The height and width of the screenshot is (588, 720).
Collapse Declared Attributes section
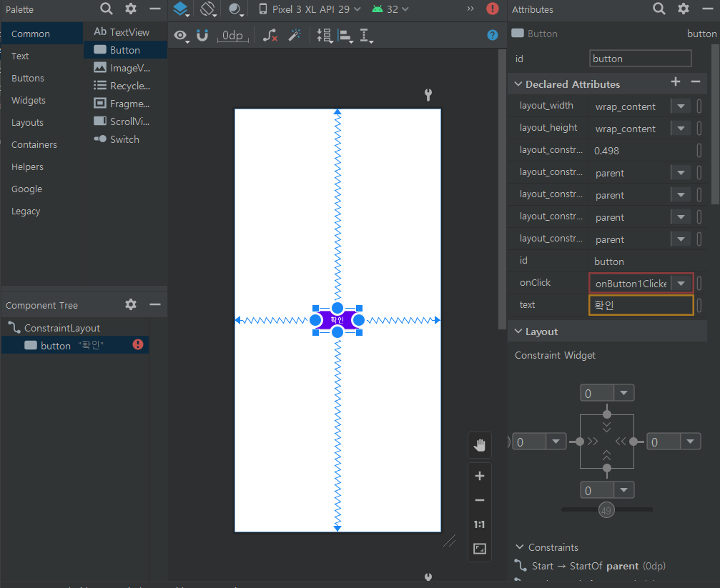(518, 84)
